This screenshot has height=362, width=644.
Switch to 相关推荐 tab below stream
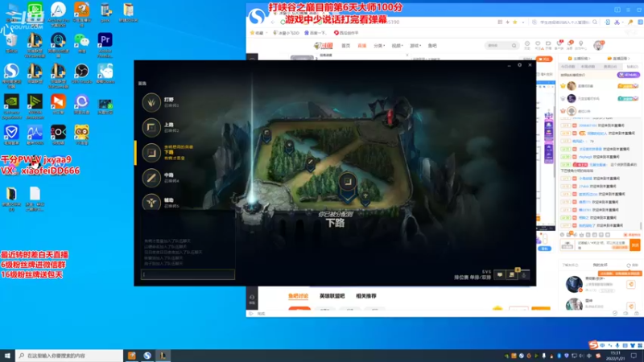pyautogui.click(x=366, y=296)
